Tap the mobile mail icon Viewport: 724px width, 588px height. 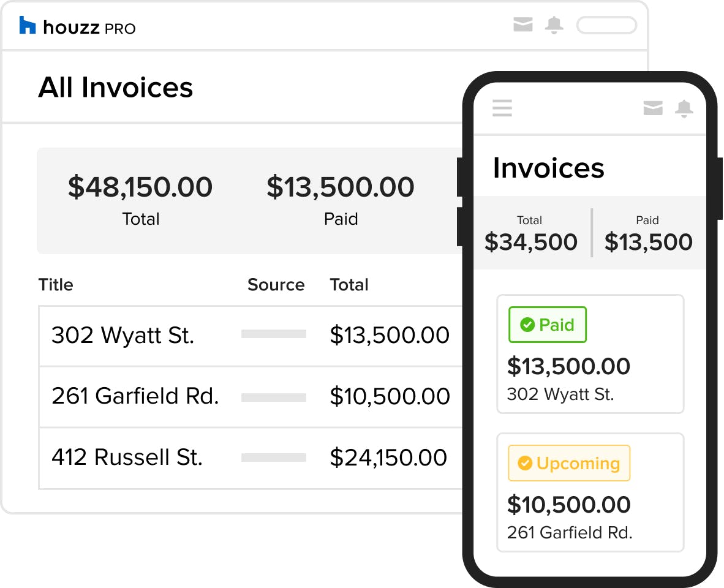tap(653, 108)
